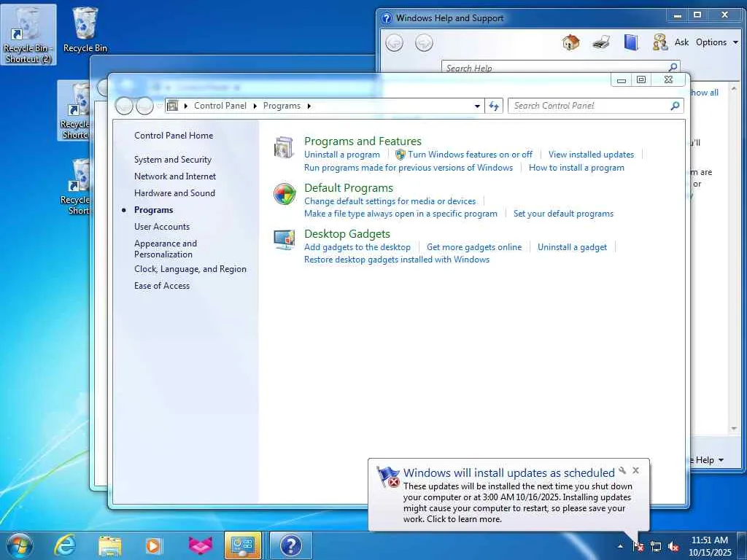Click the Help home icon in Help and Support
Image resolution: width=747 pixels, height=560 pixels.
(570, 42)
